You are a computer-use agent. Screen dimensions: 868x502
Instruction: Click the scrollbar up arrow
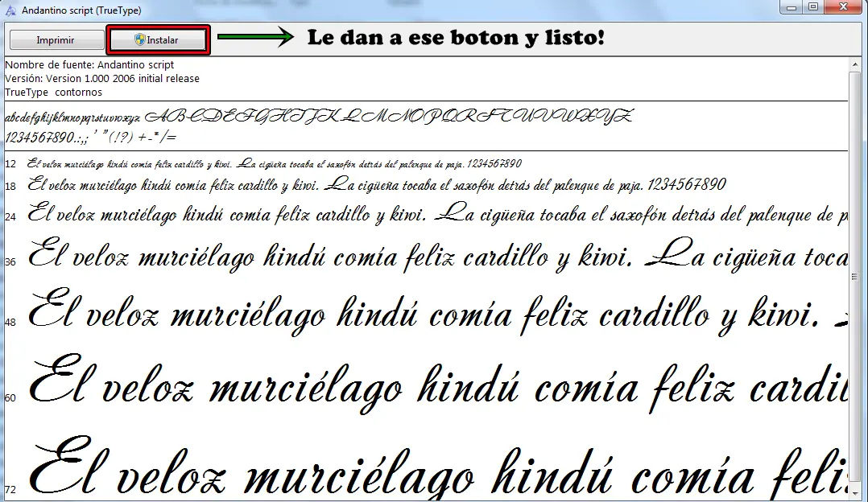pyautogui.click(x=855, y=64)
